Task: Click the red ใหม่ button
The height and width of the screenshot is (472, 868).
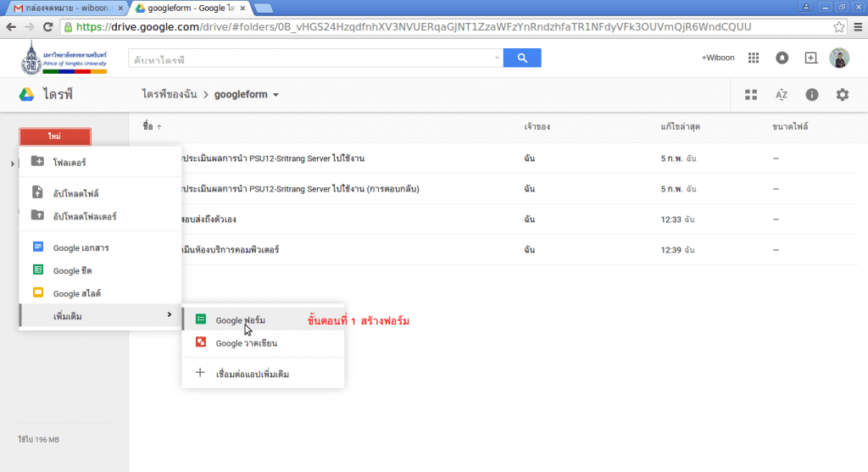Action: pos(55,136)
